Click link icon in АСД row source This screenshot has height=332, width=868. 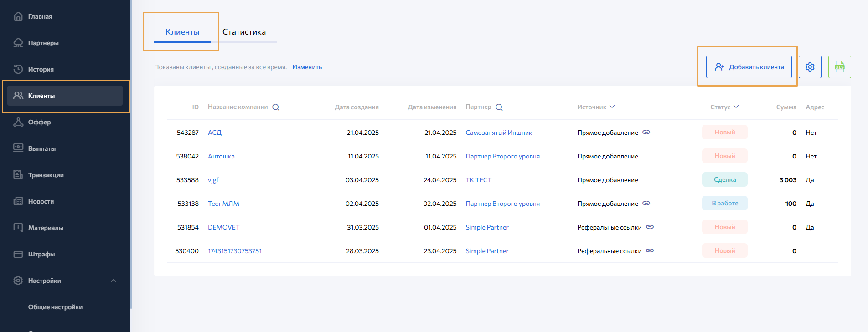tap(646, 133)
